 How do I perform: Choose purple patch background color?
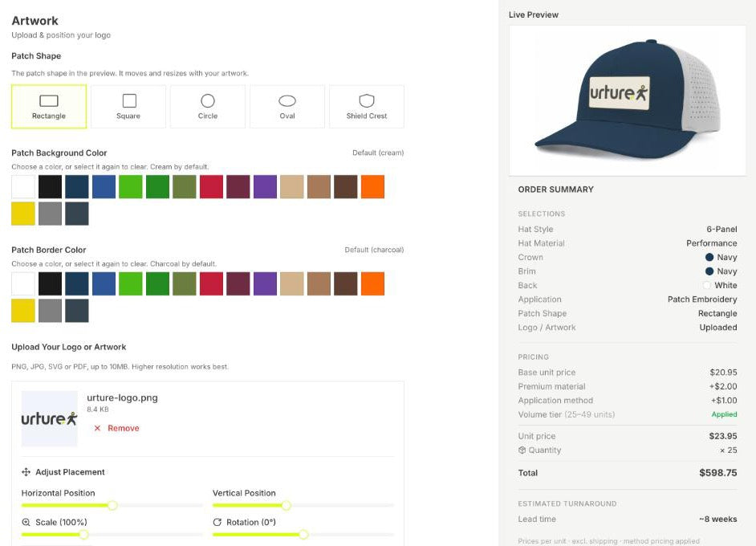click(265, 186)
